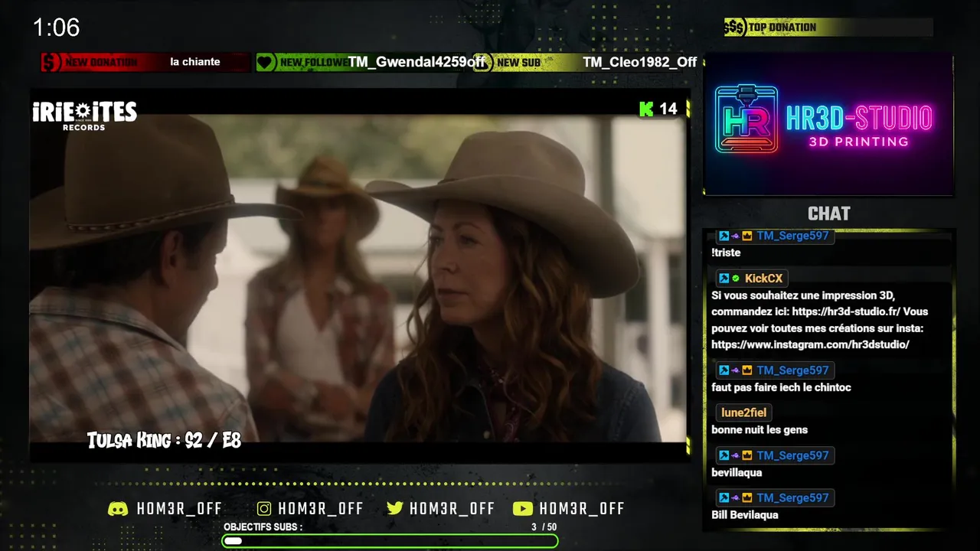
Task: Click the Twitter bird icon
Action: coord(395,509)
